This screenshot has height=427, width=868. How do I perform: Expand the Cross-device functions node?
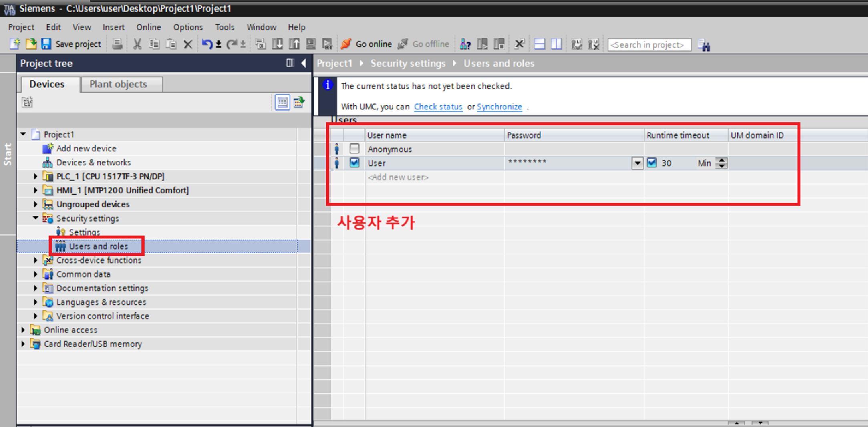pyautogui.click(x=36, y=260)
